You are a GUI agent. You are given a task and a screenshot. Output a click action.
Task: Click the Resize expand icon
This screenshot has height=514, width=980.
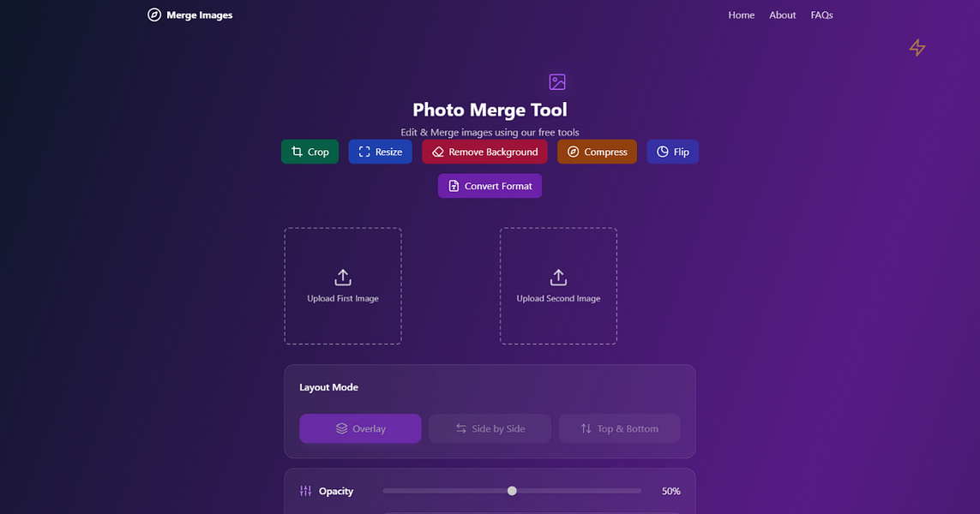(x=361, y=151)
